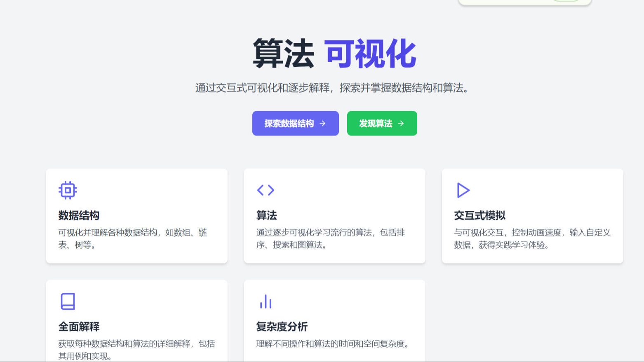Select the 全面解释 card heading
644x362 pixels.
point(79,327)
